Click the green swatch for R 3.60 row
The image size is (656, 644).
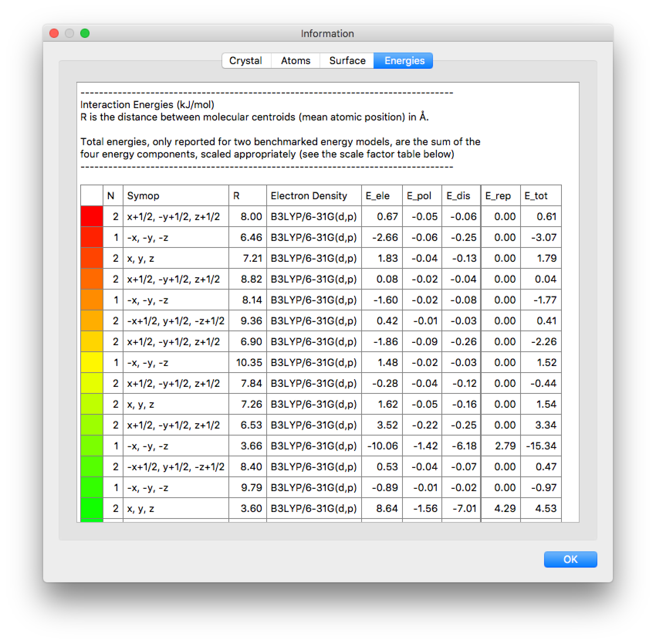pos(92,508)
